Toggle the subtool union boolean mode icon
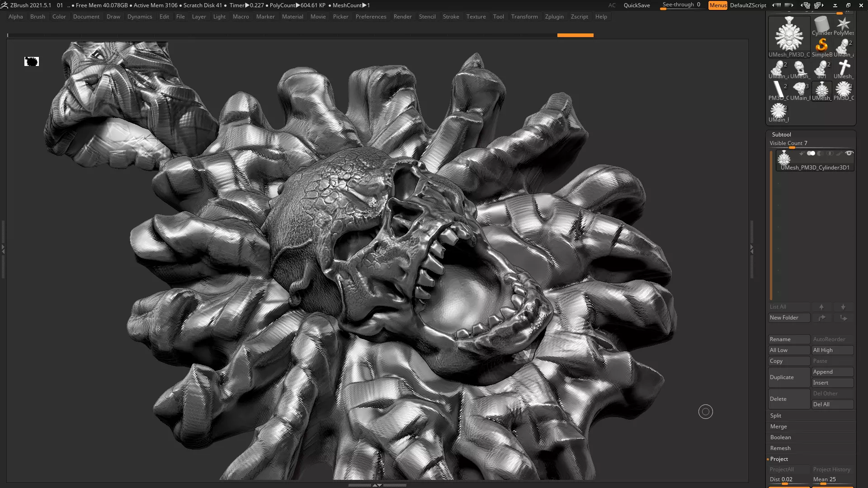Screen dimensions: 868x488 (x=811, y=153)
